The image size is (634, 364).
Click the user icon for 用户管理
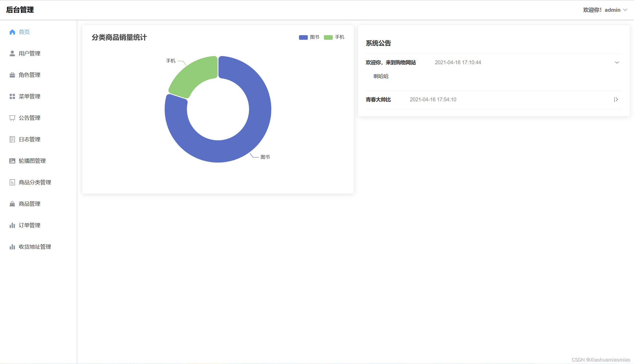point(12,53)
